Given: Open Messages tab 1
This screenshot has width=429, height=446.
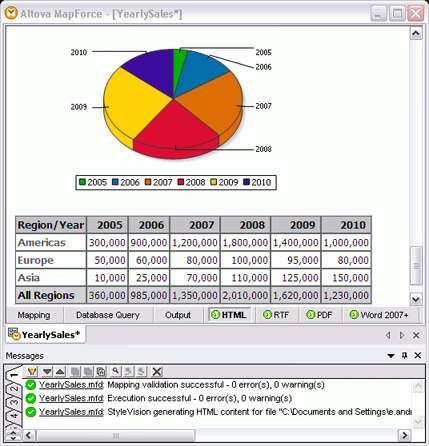Looking at the screenshot, I should (x=13, y=375).
